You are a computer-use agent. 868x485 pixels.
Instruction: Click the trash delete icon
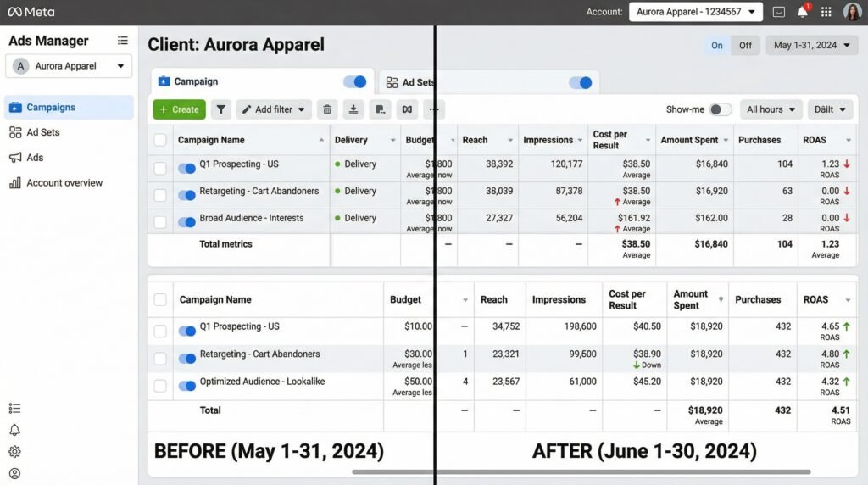(x=326, y=109)
